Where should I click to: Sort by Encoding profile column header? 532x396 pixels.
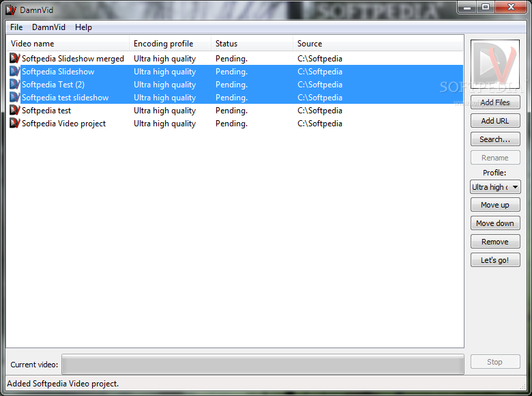(170, 44)
